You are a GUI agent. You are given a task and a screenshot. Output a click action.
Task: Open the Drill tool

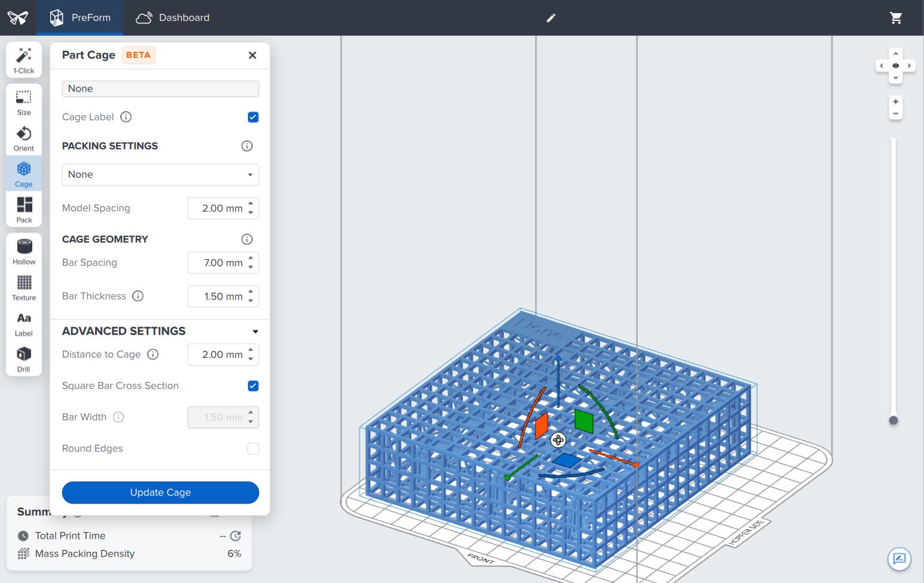[24, 359]
